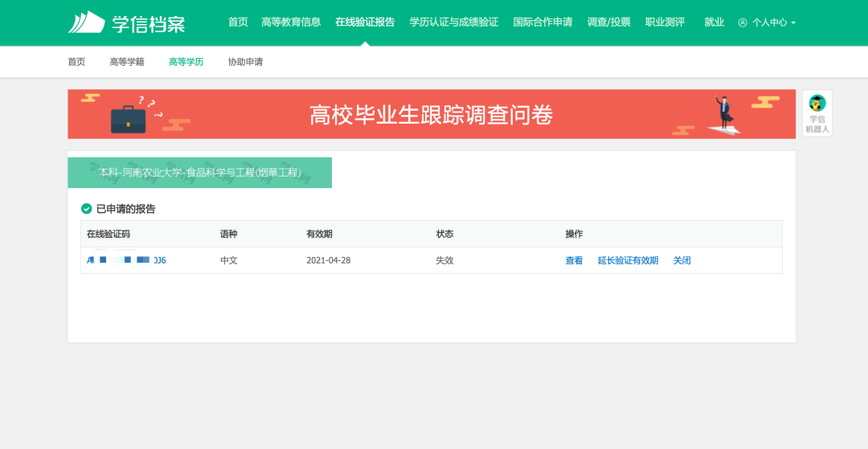Open the 高校毕业生跟踪调查问卷 banner
Screen dimensions: 868x449
[x=431, y=115]
